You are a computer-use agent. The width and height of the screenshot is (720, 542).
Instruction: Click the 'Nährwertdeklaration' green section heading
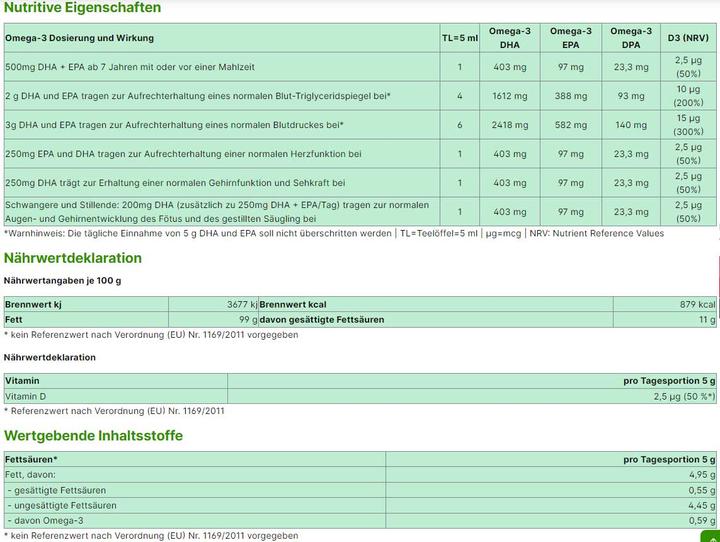click(73, 258)
